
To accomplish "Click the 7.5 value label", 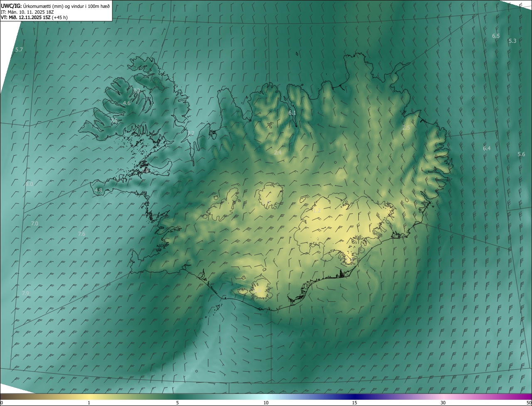I will pyautogui.click(x=114, y=121).
